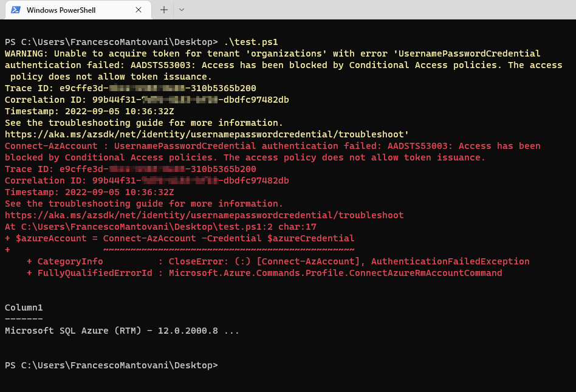Image resolution: width=576 pixels, height=392 pixels.
Task: Click the yellow Correlation ID line
Action: (x=147, y=100)
